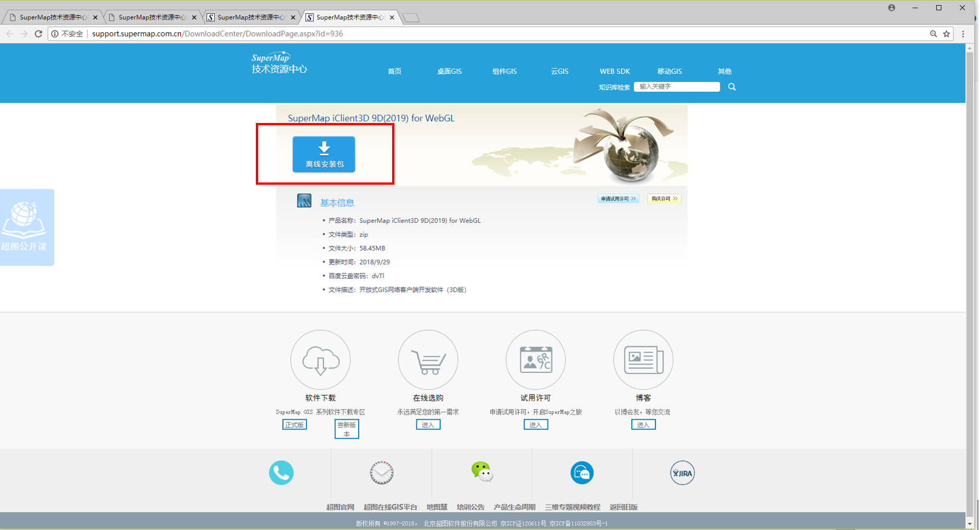Click the update date 2018/9/29

point(375,262)
